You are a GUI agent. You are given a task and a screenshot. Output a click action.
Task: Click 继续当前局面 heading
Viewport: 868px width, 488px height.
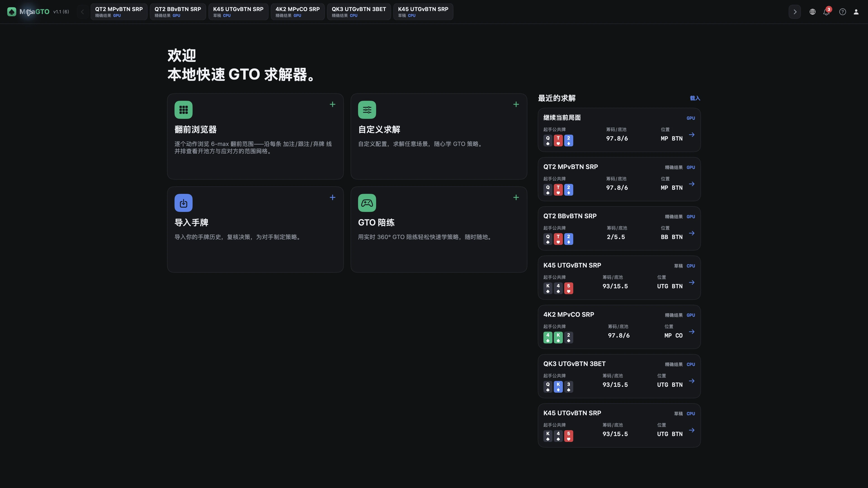point(562,117)
